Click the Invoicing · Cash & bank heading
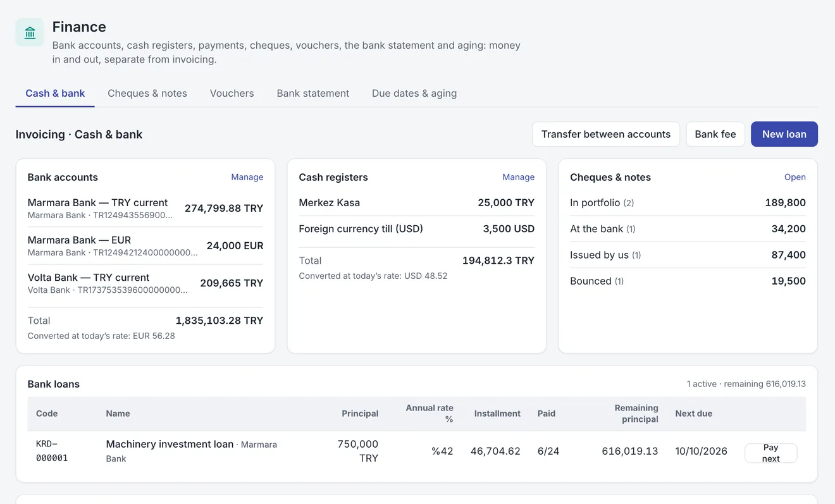The width and height of the screenshot is (835, 504). (x=79, y=134)
